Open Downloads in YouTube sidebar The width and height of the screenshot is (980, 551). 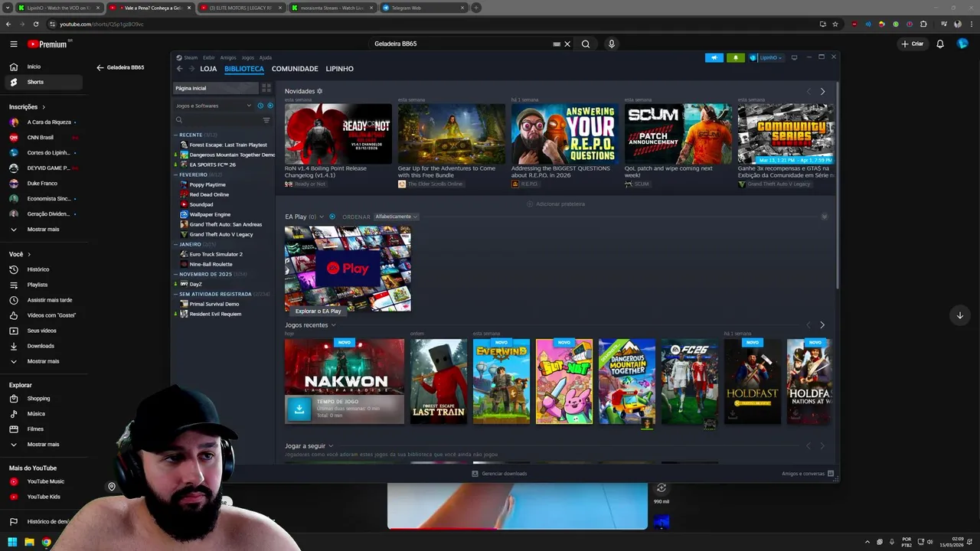(41, 346)
